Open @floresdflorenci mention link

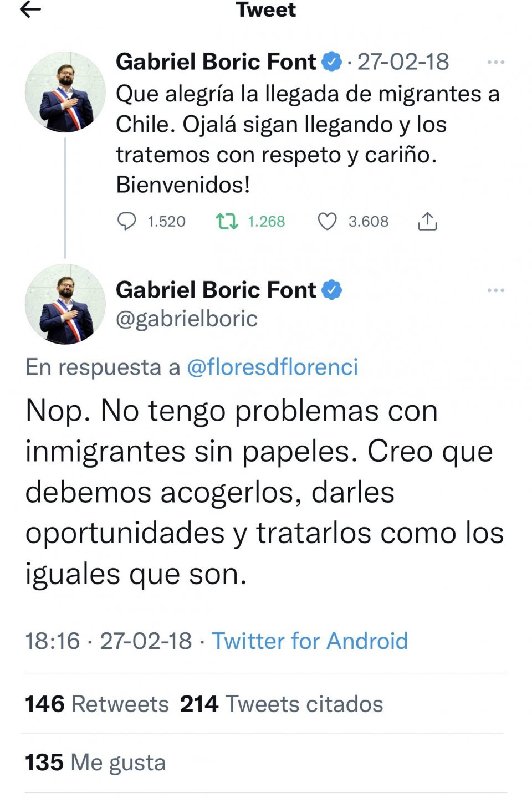[x=272, y=367]
